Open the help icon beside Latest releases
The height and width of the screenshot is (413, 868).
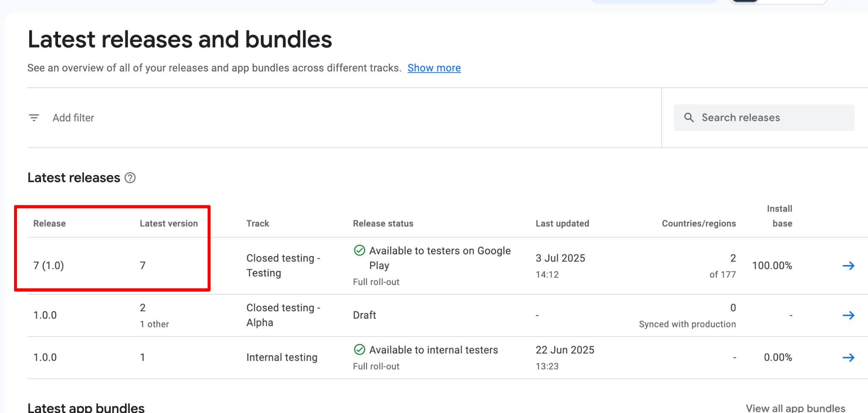click(x=130, y=178)
